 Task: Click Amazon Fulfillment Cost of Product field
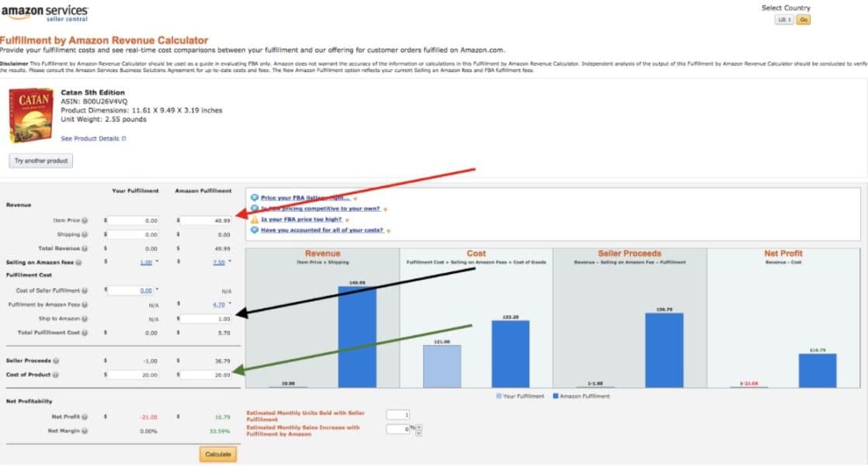[x=206, y=375]
